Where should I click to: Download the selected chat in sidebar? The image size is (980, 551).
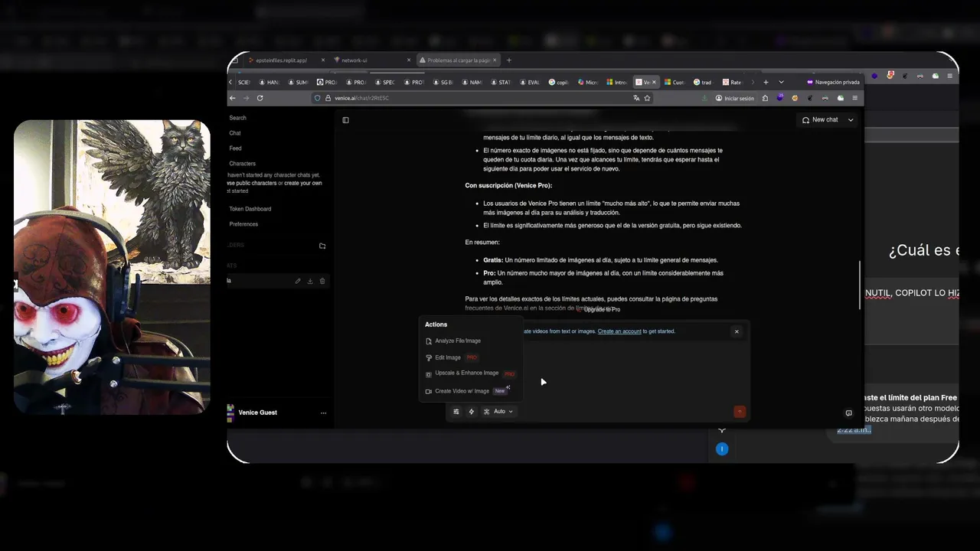310,281
